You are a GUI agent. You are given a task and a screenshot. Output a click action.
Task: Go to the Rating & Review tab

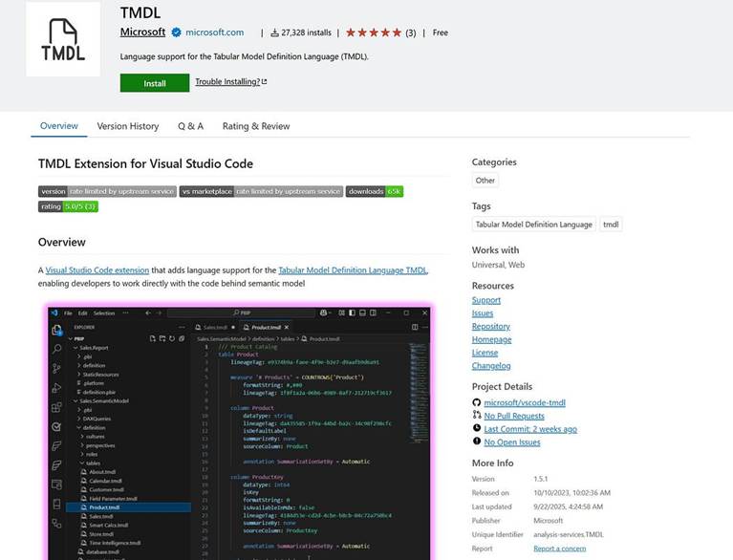click(x=256, y=126)
